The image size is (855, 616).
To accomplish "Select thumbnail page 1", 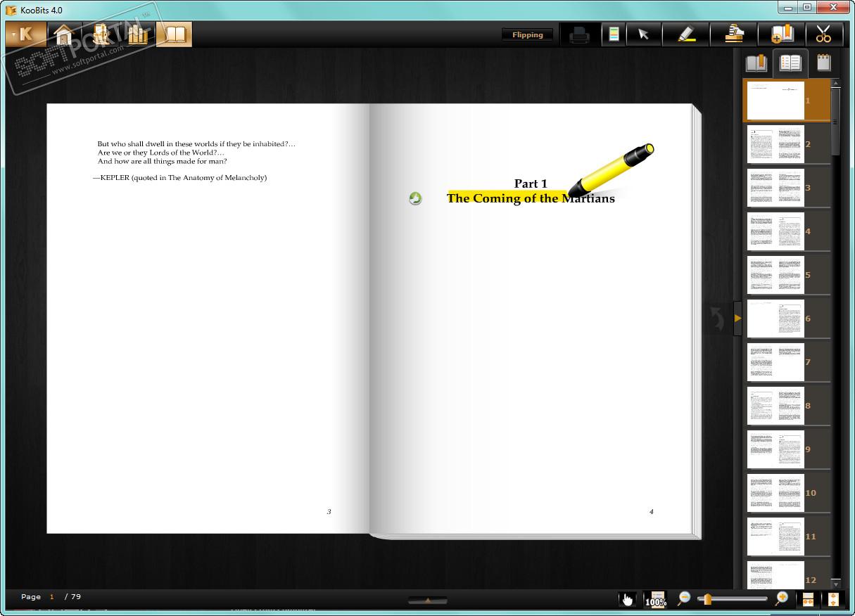I will tap(787, 101).
